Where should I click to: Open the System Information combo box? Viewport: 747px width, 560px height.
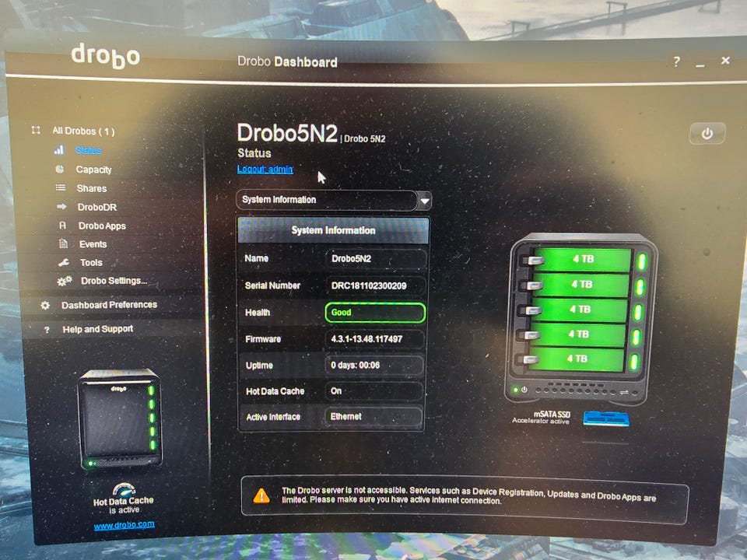click(x=334, y=200)
